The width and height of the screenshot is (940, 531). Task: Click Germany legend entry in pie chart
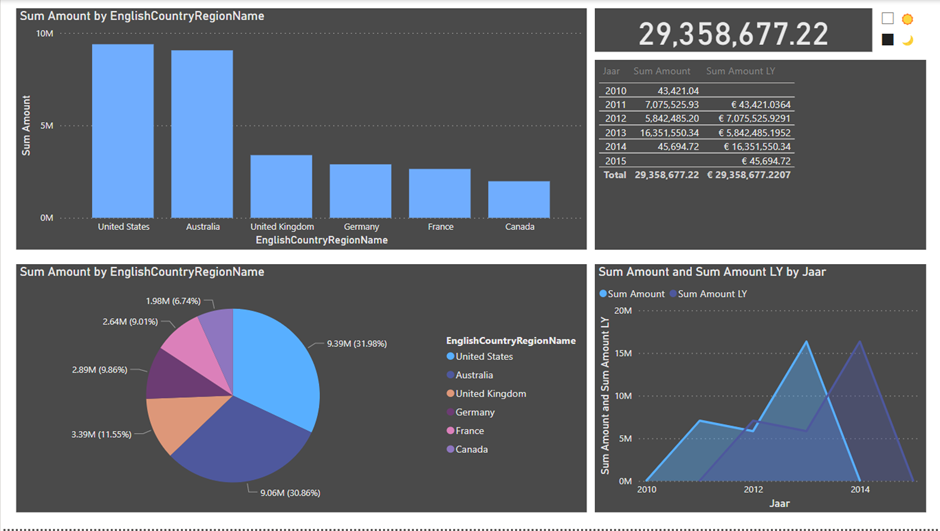point(474,412)
